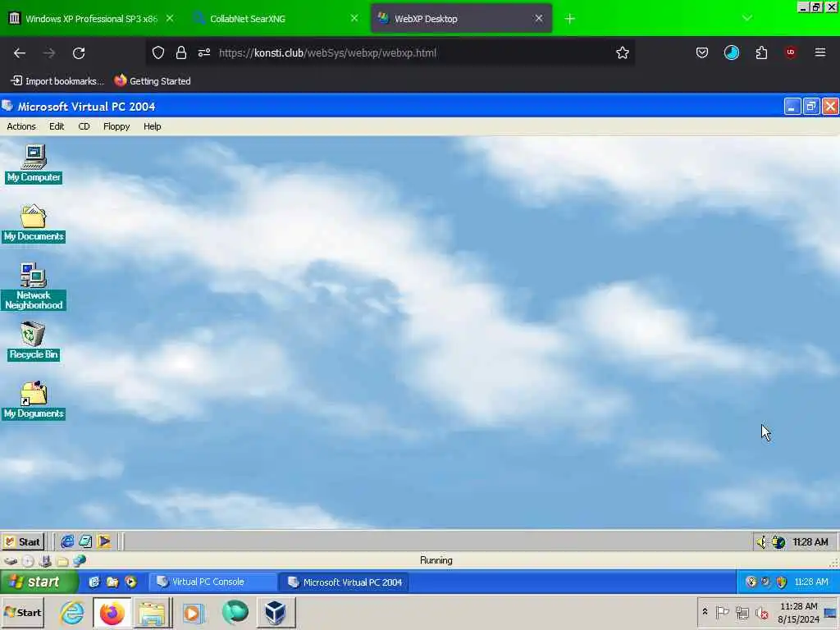Select Microsoft Virtual PC 2004 taskbar button
840x630 pixels.
point(344,582)
